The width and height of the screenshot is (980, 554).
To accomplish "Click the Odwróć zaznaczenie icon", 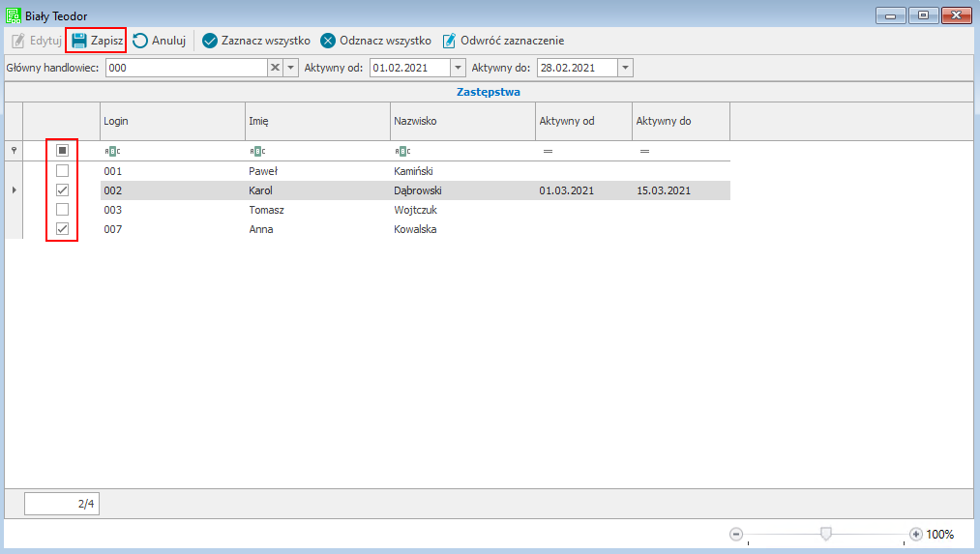I will coord(450,41).
